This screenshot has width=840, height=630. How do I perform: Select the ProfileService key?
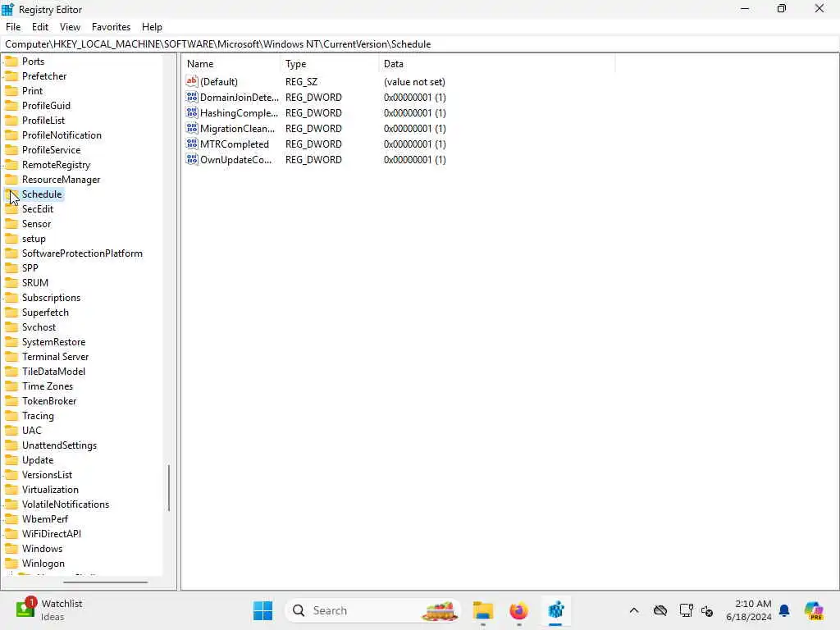[52, 150]
